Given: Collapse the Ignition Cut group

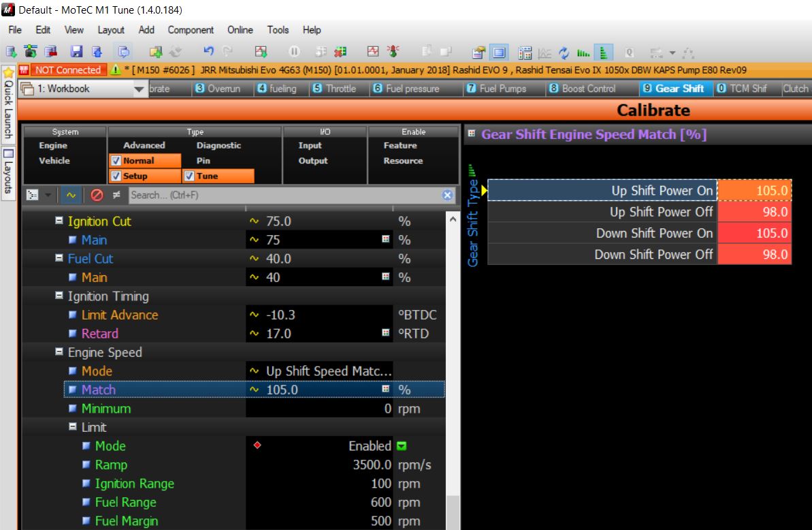Looking at the screenshot, I should pos(59,221).
